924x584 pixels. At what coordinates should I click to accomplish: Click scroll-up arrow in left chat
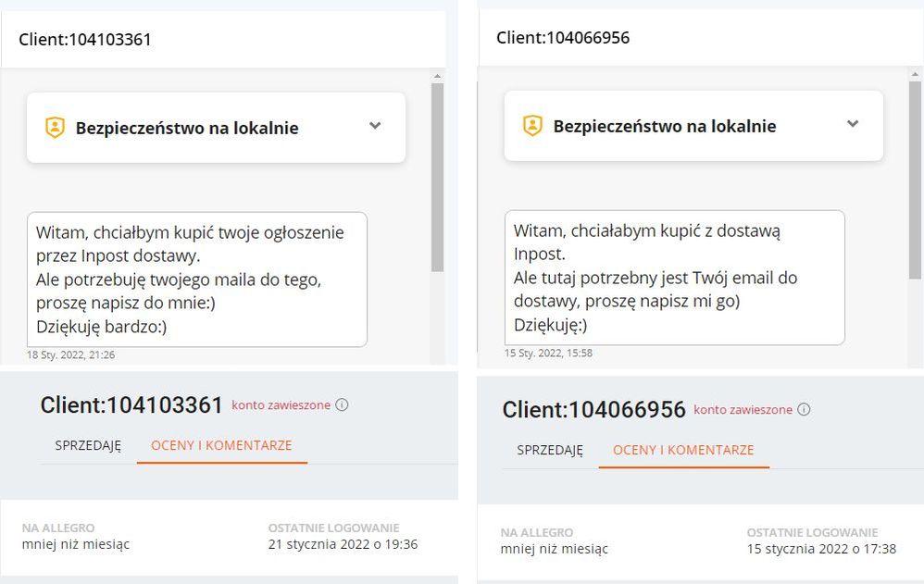(437, 76)
